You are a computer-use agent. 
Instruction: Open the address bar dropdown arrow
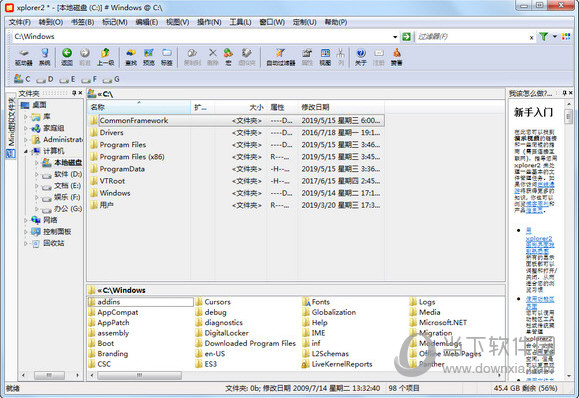395,37
